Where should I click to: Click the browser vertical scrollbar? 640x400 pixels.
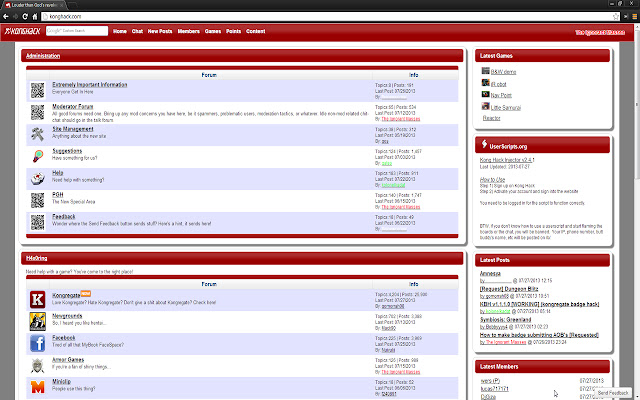tap(637, 102)
